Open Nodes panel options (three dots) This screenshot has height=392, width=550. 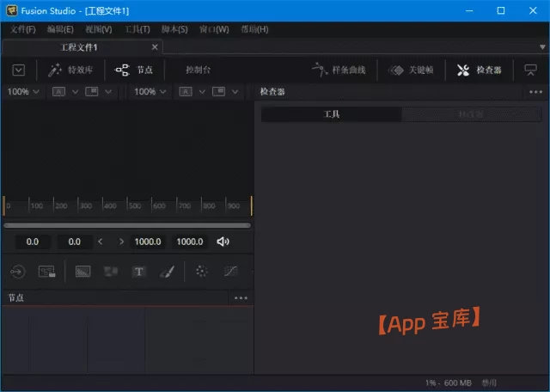[241, 298]
